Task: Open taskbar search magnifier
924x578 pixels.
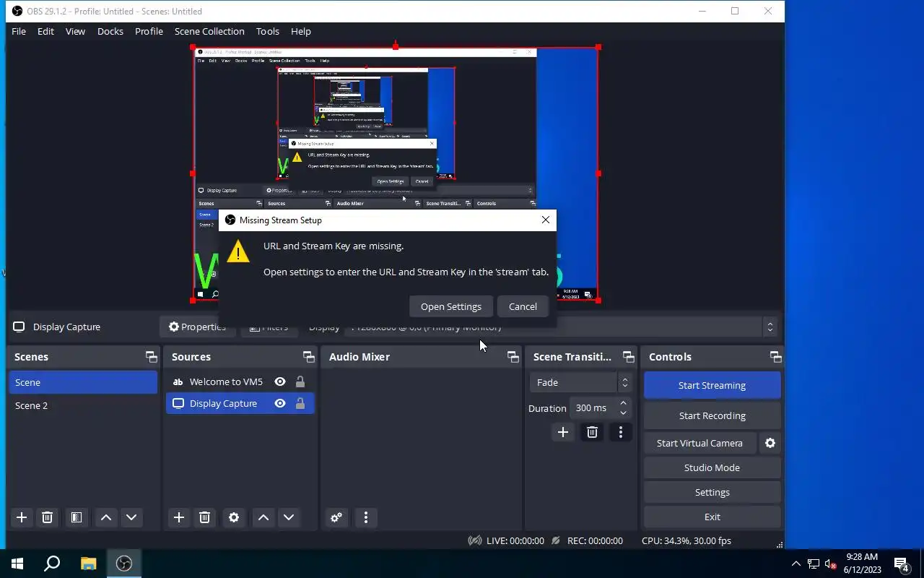Action: point(52,564)
